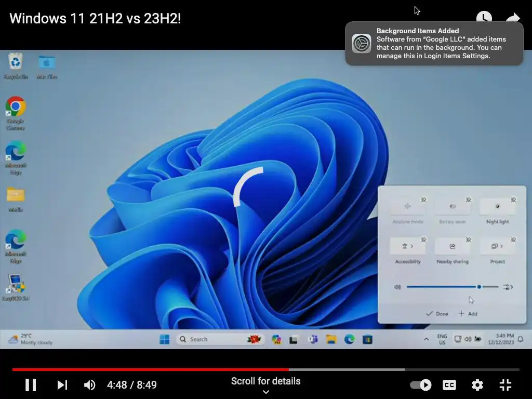Click the network icon in the system tray
The width and height of the screenshot is (532, 399).
tap(458, 339)
